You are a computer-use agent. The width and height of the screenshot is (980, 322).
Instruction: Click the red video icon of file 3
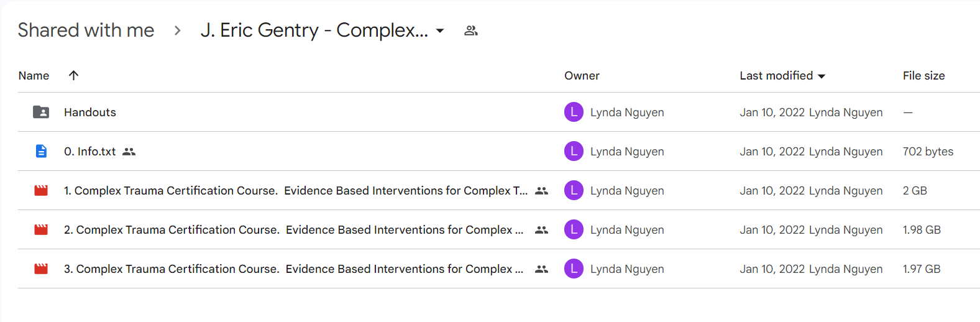point(41,269)
